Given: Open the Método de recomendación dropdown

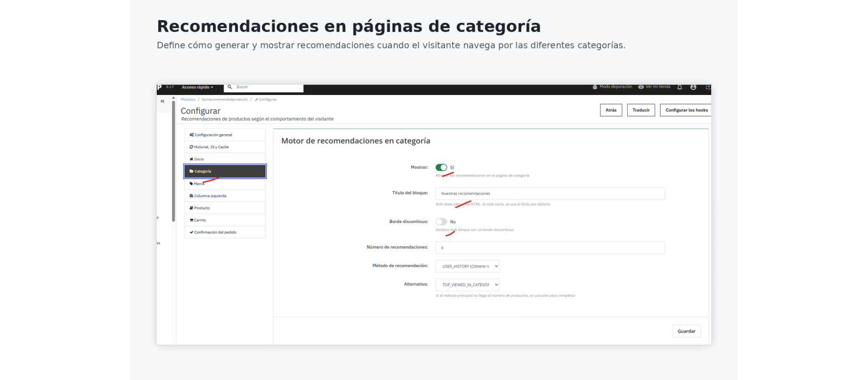Looking at the screenshot, I should 468,266.
